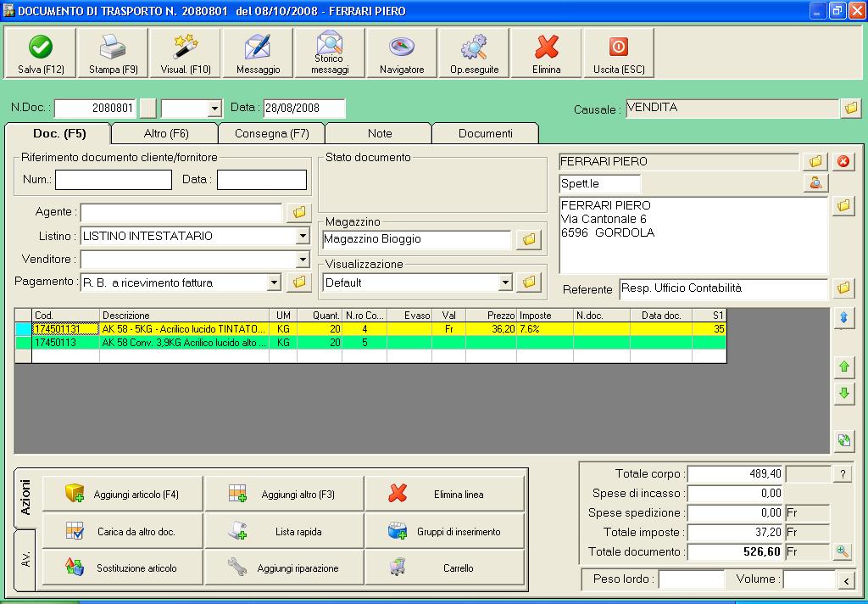This screenshot has height=604, width=868.
Task: Delete document with Elimina icon
Action: point(547,53)
